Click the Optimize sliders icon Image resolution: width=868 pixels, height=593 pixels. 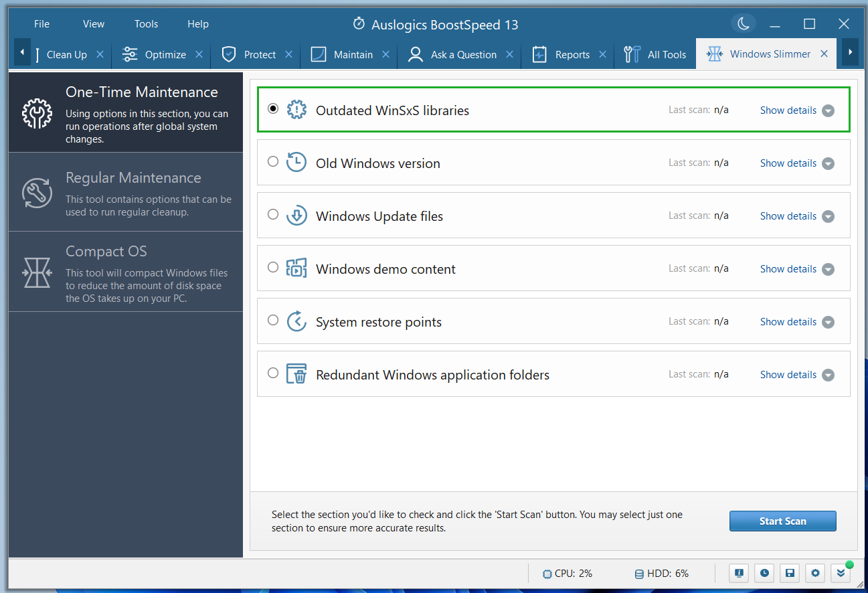point(130,54)
